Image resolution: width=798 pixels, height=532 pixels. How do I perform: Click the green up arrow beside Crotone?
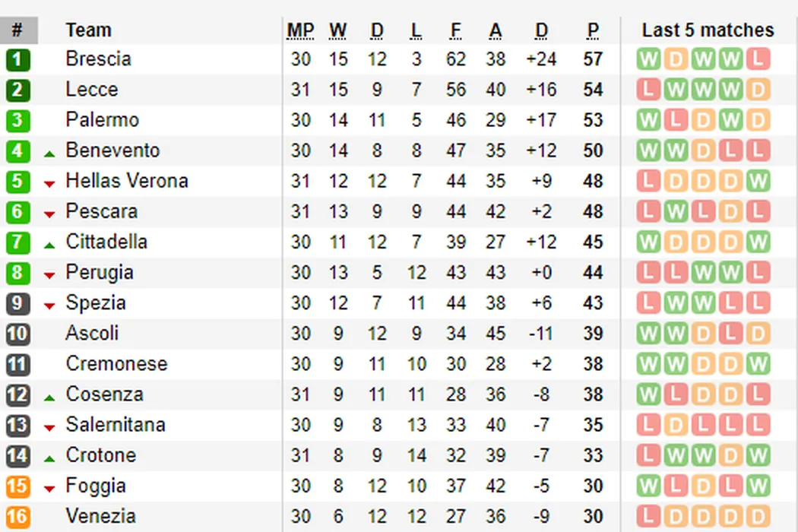[x=49, y=458]
